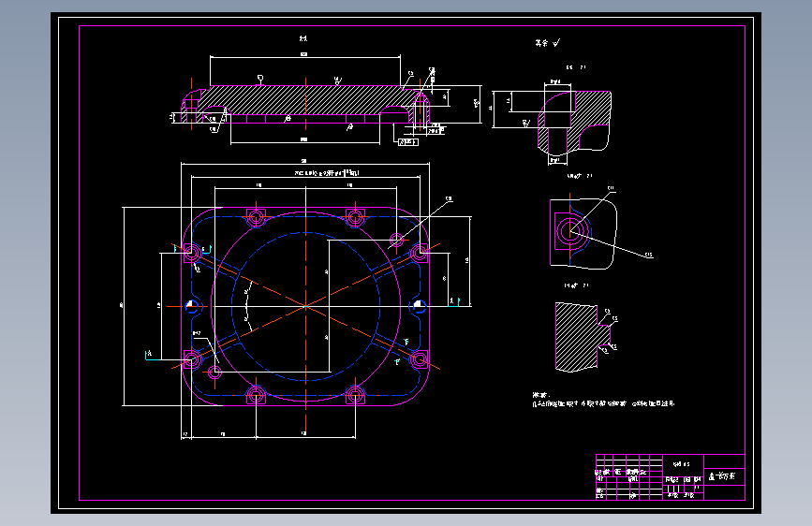This screenshot has width=812, height=526.
Task: Click the cyan datum marker right of the plan view
Action: click(453, 301)
